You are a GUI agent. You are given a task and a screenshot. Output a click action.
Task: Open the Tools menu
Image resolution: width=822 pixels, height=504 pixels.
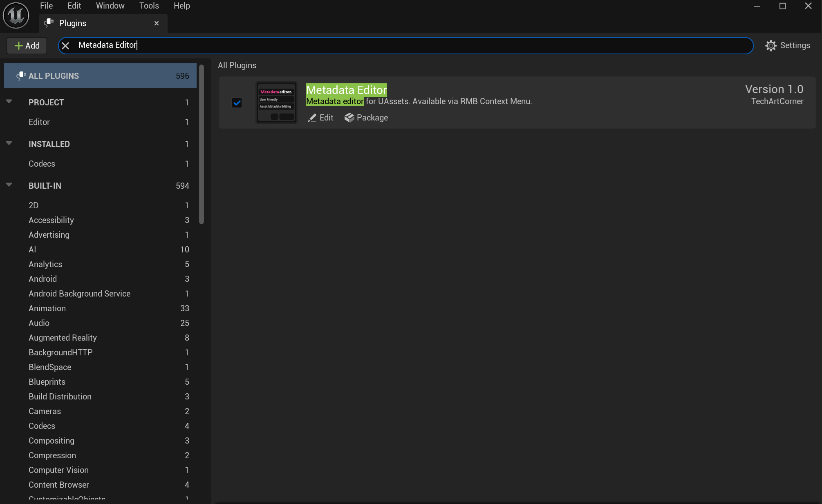pyautogui.click(x=149, y=6)
